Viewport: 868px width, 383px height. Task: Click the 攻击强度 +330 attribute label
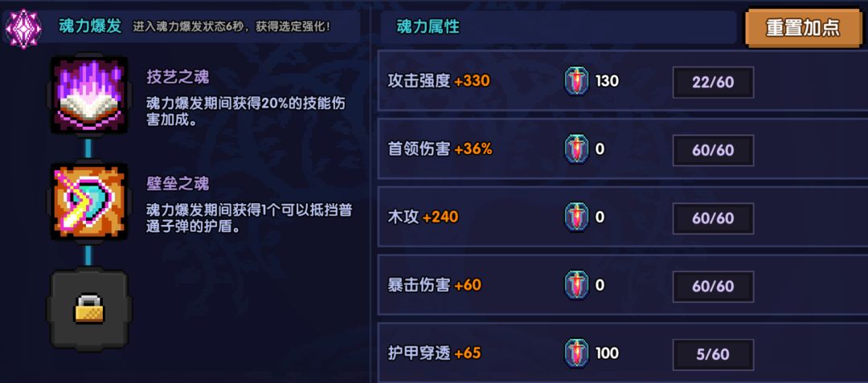point(439,81)
